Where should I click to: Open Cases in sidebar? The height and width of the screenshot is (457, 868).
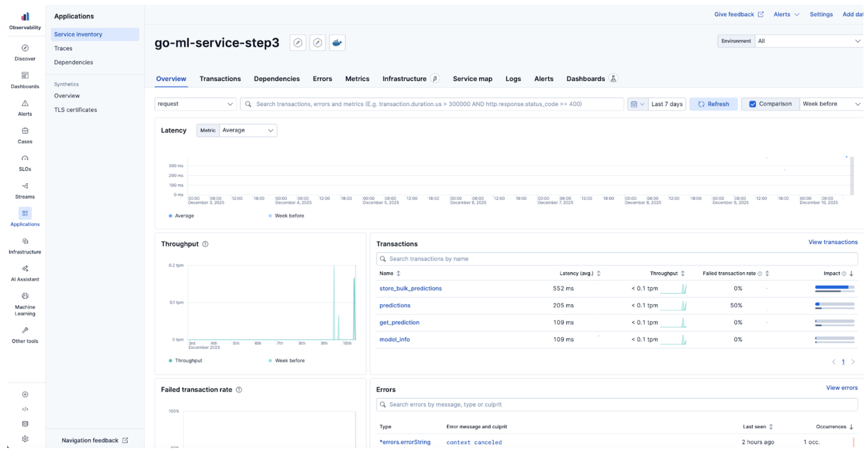[x=25, y=136]
